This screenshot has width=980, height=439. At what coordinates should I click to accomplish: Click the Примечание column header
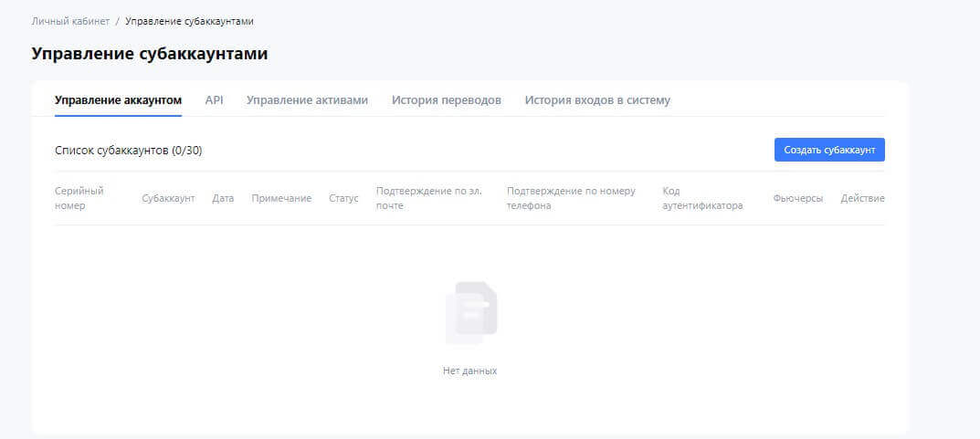pos(281,198)
